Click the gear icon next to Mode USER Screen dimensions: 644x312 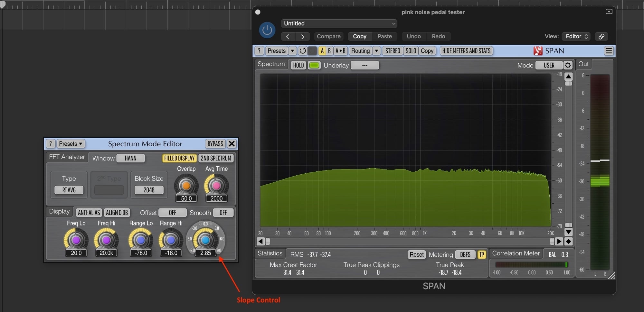568,65
